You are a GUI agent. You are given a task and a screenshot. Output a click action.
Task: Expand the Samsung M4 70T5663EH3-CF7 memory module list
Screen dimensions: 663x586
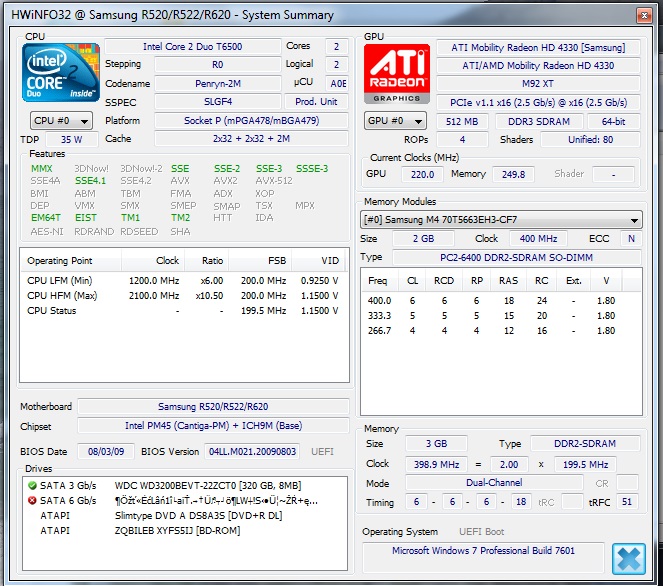[x=501, y=220]
